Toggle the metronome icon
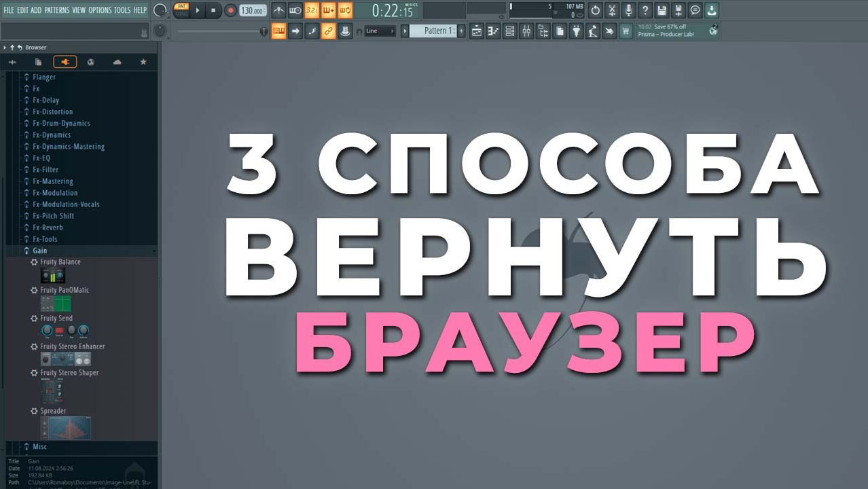The width and height of the screenshot is (868, 489). click(278, 10)
